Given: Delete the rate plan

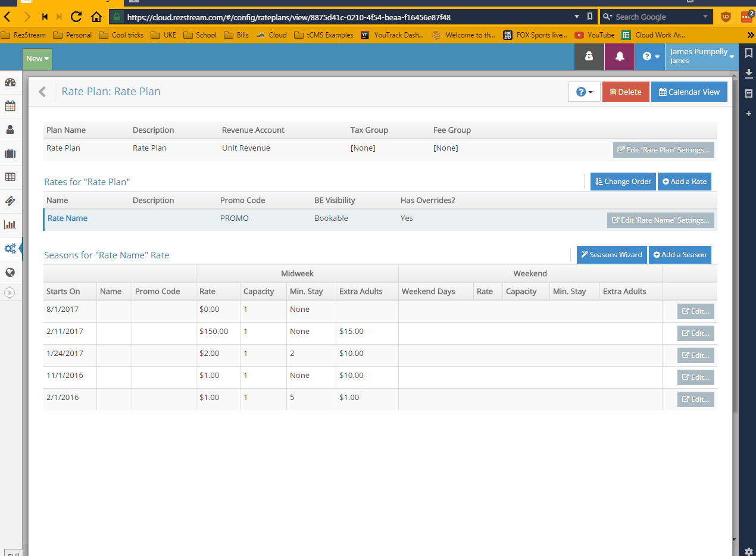Looking at the screenshot, I should point(626,92).
